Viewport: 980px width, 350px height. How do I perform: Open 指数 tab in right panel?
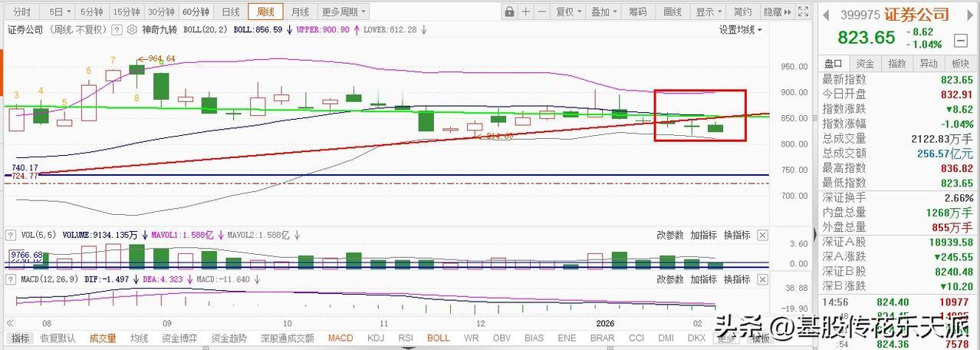[896, 64]
